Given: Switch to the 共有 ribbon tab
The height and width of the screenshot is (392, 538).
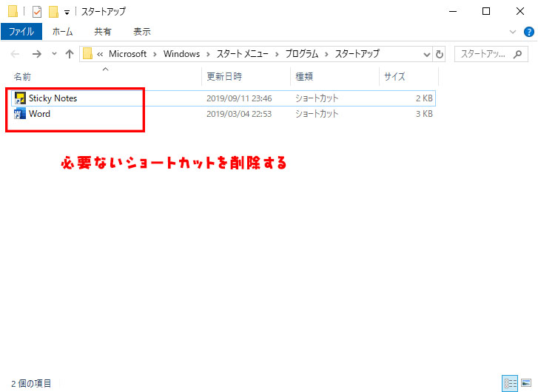Looking at the screenshot, I should [103, 32].
